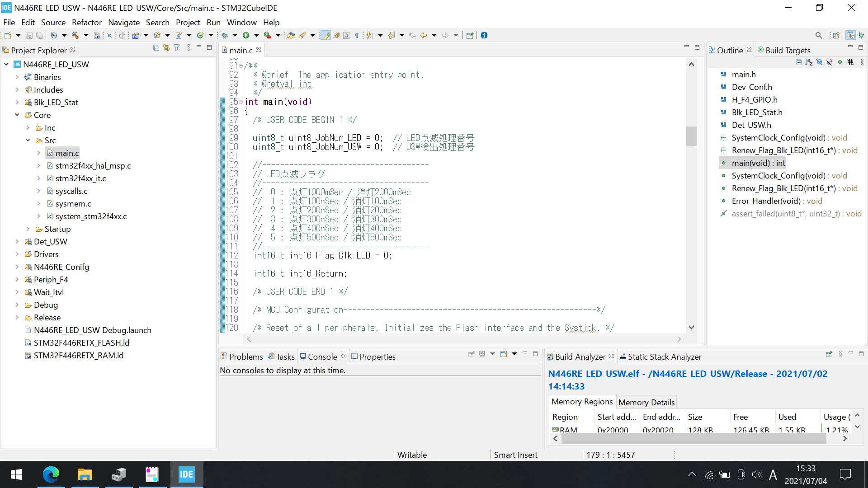Click the New file toolbar icon
The height and width of the screenshot is (488, 868).
(8, 35)
